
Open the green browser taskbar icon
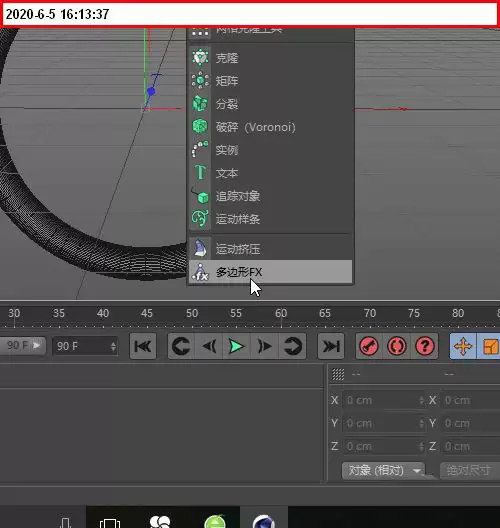coord(215,521)
